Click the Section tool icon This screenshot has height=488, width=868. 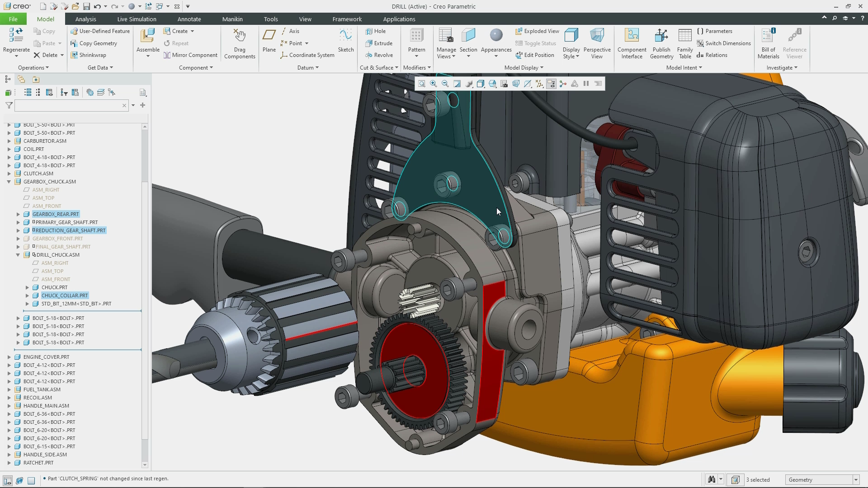pyautogui.click(x=468, y=35)
